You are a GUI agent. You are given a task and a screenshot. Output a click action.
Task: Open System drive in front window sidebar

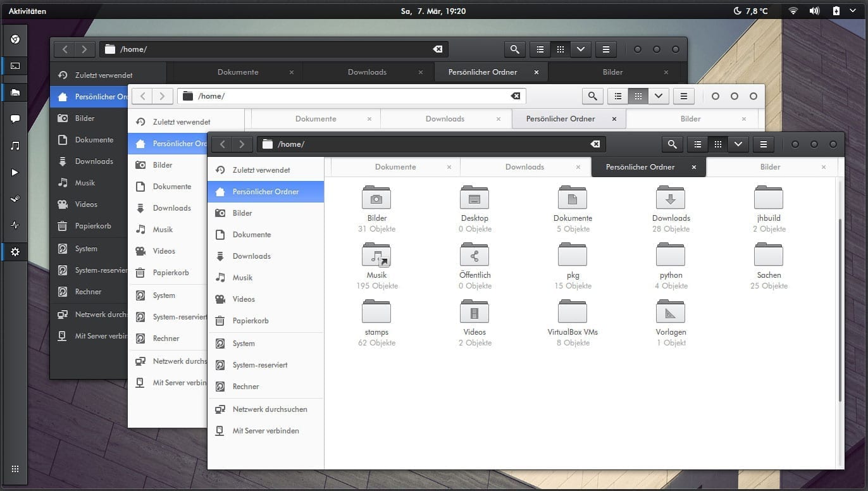266,344
